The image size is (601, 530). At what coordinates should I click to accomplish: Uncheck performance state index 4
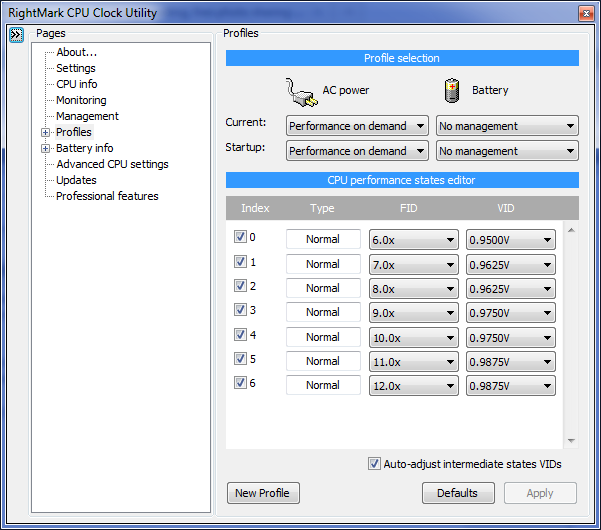tap(240, 335)
